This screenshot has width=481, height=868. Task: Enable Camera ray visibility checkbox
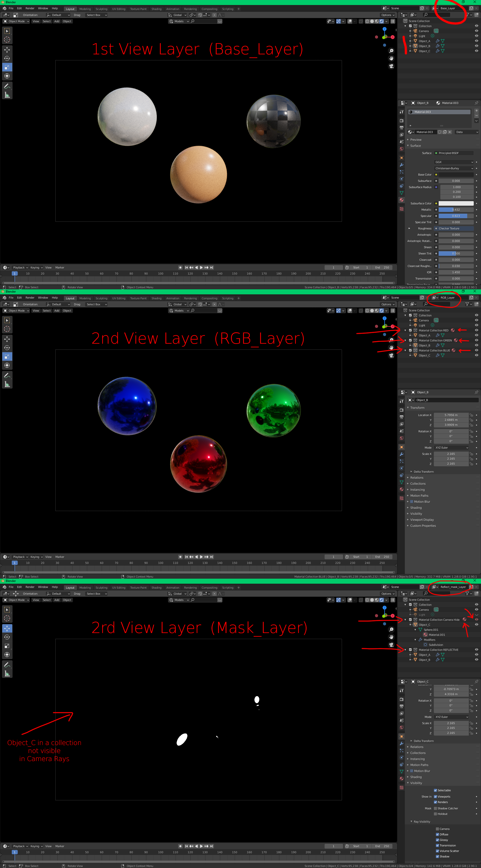(437, 829)
